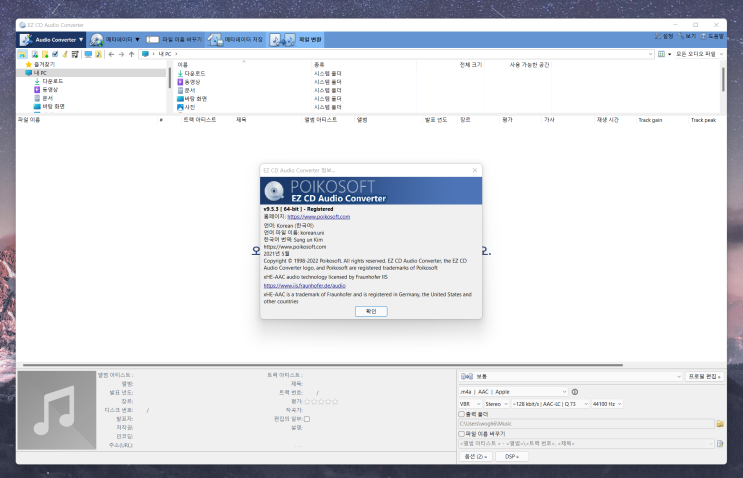Sort by the Track gain column header
743x478 pixels.
(650, 120)
